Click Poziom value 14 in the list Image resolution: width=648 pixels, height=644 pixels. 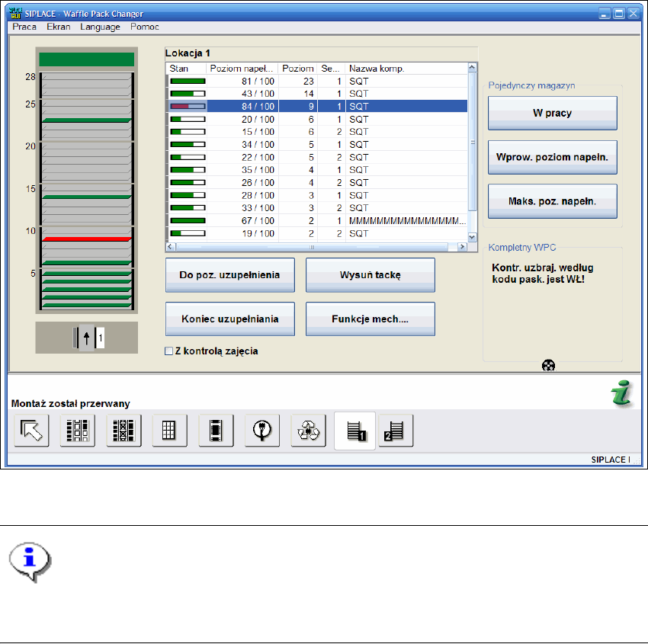[x=309, y=94]
